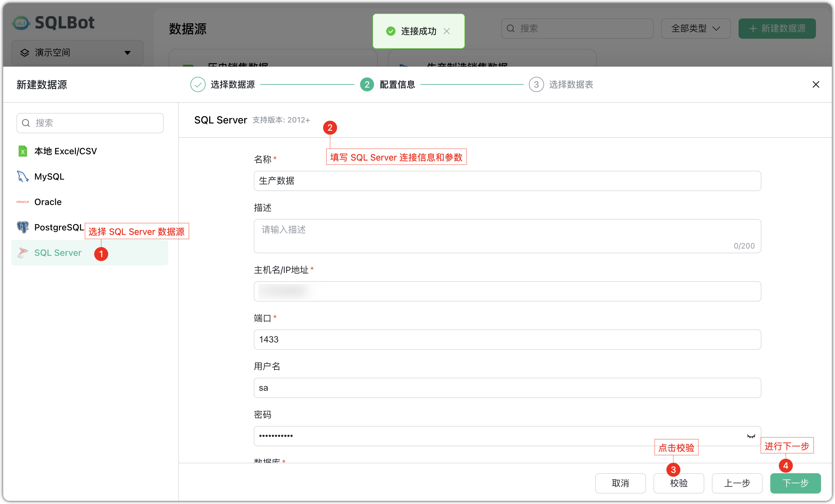Image resolution: width=835 pixels, height=504 pixels.
Task: Click the plus icon on 新建数据源 button
Action: coord(753,29)
